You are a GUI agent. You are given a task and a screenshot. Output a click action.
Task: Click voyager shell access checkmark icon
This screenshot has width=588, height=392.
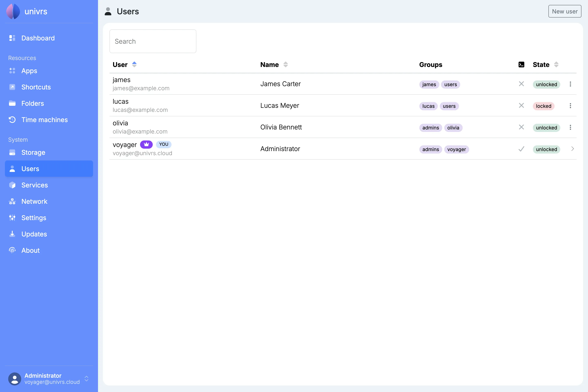(521, 149)
